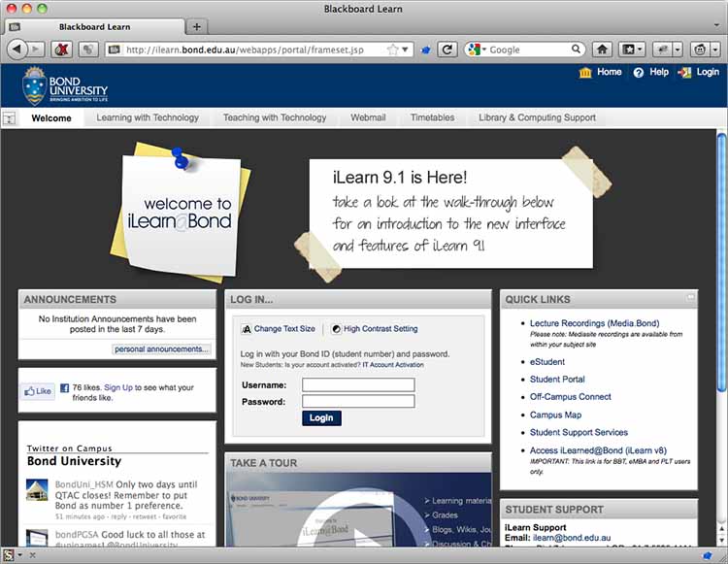728x564 pixels.
Task: Click the search magnifier icon
Action: [x=576, y=49]
